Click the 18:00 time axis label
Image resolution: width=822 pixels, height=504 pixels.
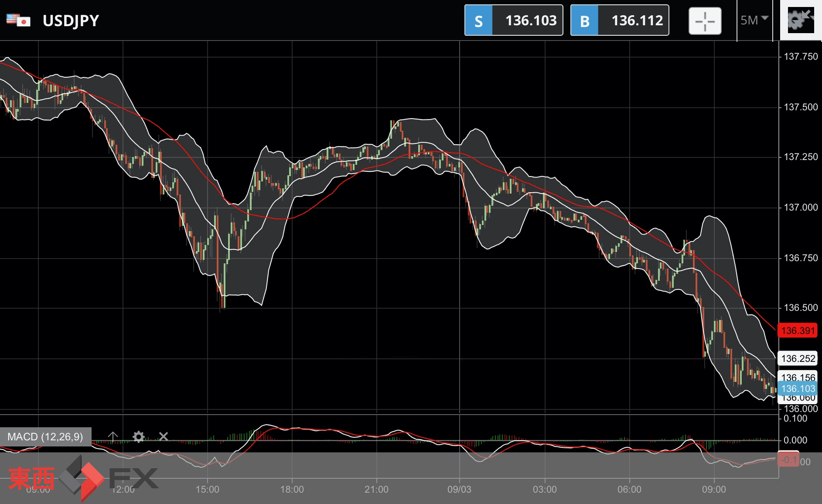[292, 489]
